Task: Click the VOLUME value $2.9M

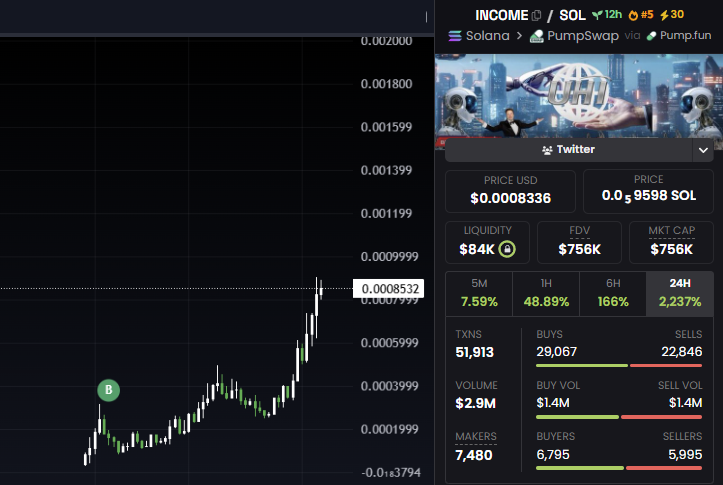Action: click(475, 403)
